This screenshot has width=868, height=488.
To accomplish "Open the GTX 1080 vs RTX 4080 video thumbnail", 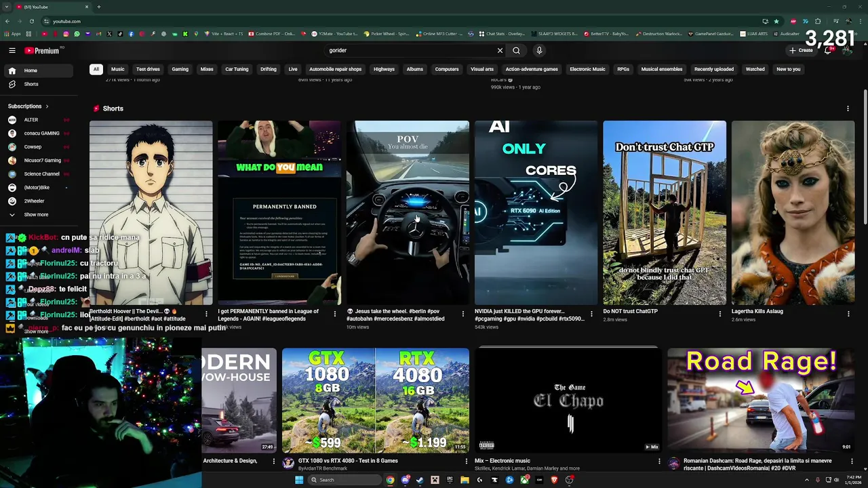I will (x=376, y=400).
